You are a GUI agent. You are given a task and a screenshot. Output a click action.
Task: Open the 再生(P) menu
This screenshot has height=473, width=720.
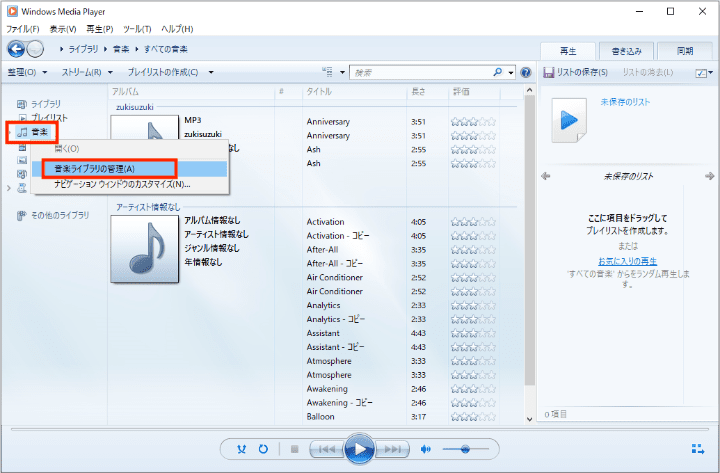(100, 29)
